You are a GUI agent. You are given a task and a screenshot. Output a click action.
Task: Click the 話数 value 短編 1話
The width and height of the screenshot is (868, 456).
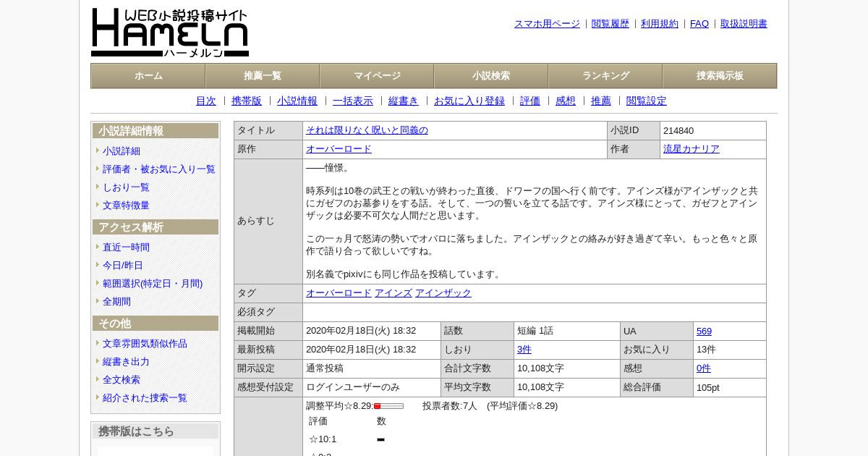pos(535,331)
